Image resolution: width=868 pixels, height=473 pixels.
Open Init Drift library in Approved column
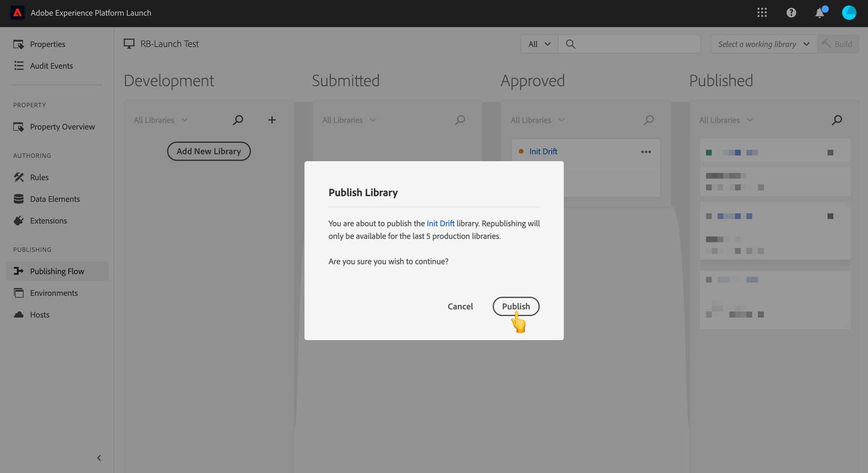543,151
